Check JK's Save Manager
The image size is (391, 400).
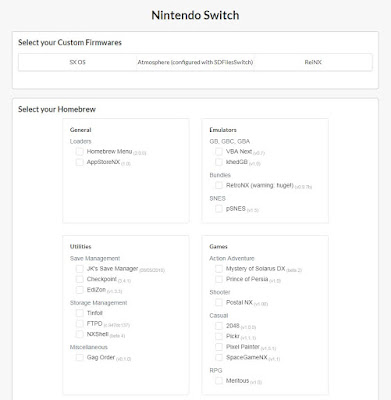point(79,269)
